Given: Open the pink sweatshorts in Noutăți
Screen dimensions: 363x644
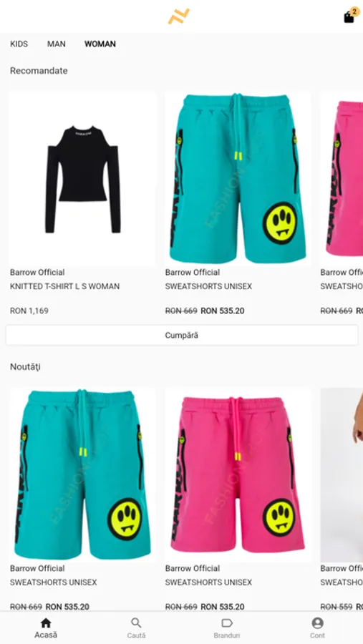Looking at the screenshot, I should [238, 475].
